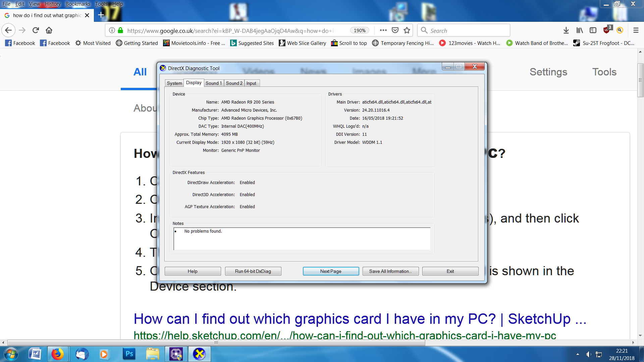Select the All tab in Google results
This screenshot has height=362, width=644.
(140, 72)
